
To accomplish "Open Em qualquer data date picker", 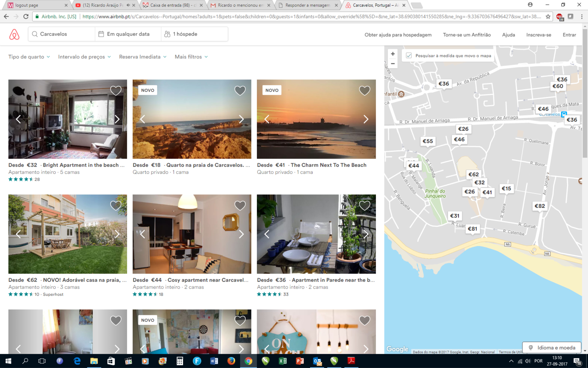I will [x=128, y=34].
